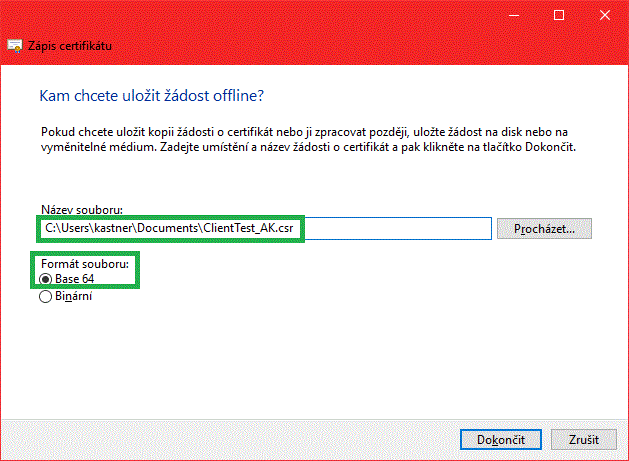Click the certificate enrollment icon in title bar

[x=15, y=46]
